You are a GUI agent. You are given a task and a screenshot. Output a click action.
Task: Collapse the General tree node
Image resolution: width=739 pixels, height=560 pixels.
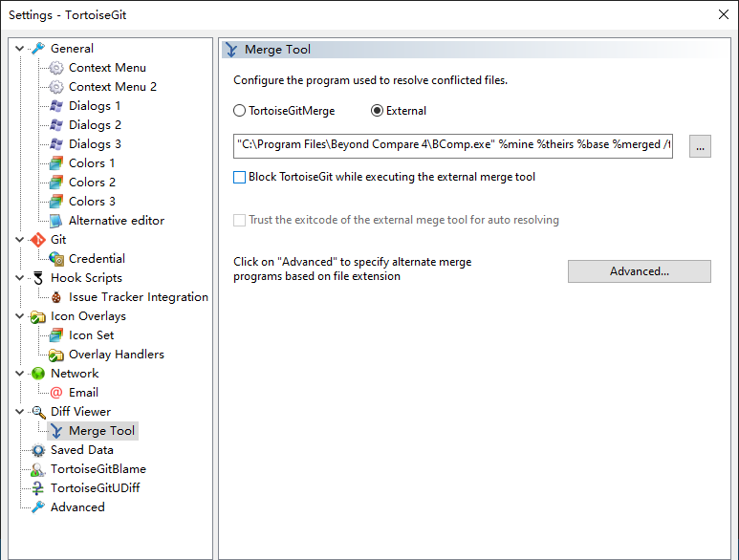(x=20, y=48)
